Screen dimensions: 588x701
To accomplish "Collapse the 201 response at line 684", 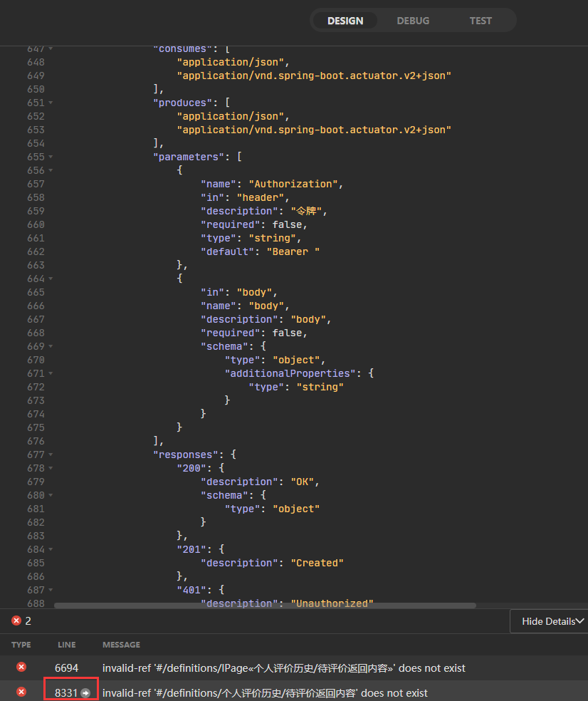I will 51,549.
